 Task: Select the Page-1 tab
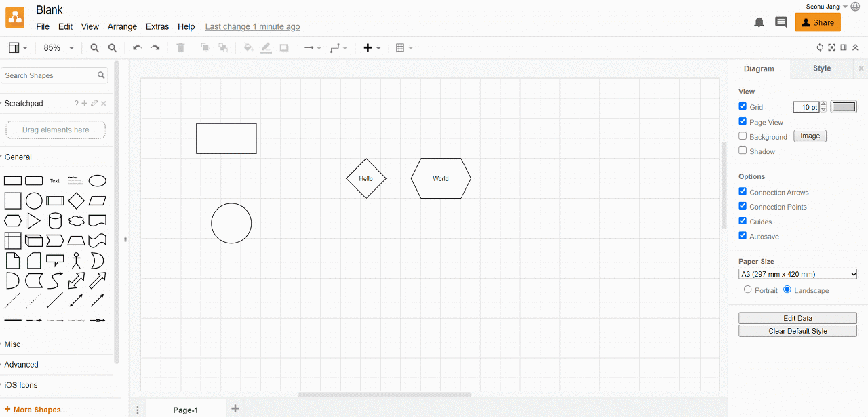(185, 410)
